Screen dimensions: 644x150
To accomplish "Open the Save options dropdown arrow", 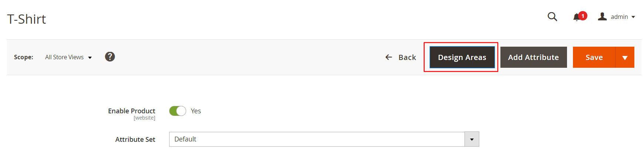I will [625, 57].
